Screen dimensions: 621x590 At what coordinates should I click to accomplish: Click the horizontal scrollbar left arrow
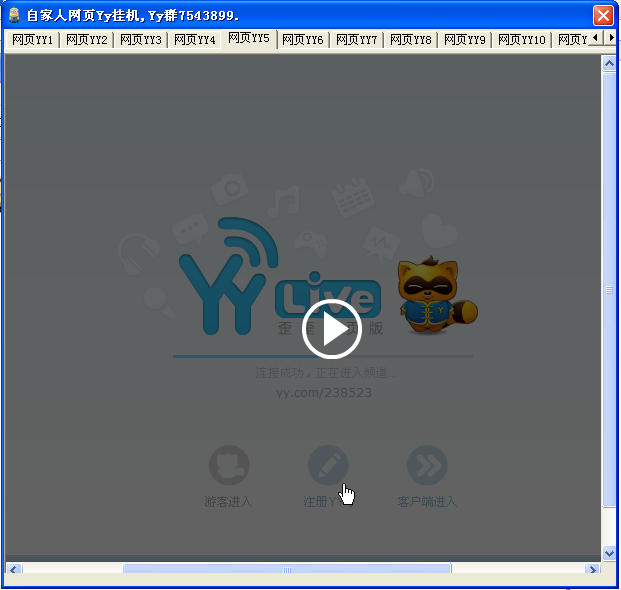[13, 569]
